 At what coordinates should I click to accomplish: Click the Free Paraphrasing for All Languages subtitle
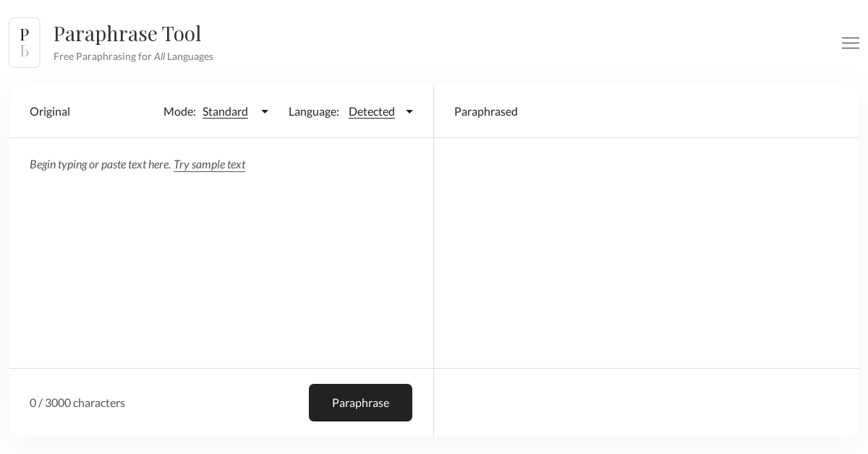[133, 56]
